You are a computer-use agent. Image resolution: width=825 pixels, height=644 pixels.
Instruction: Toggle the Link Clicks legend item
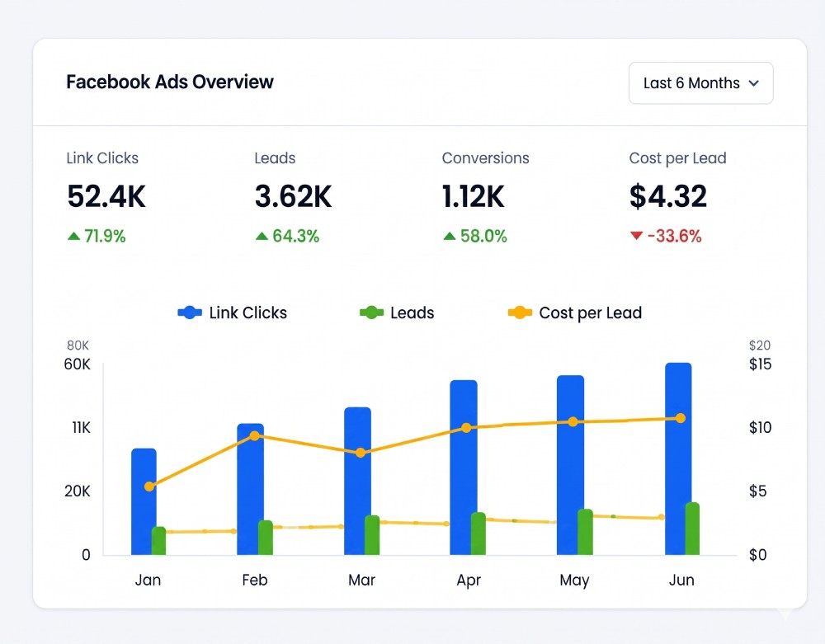pyautogui.click(x=233, y=313)
